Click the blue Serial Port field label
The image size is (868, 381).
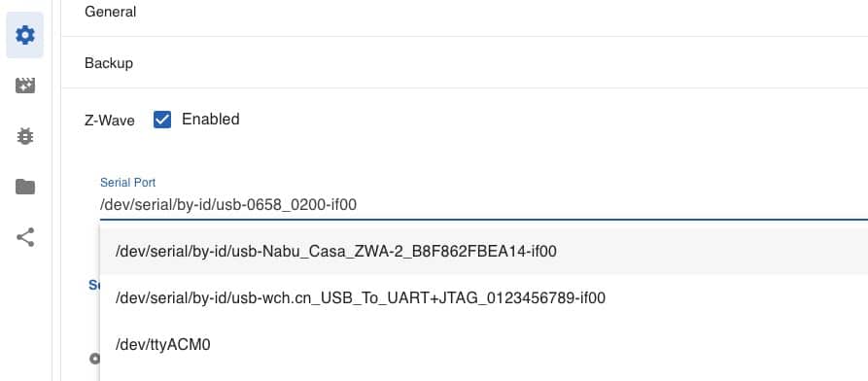point(128,182)
